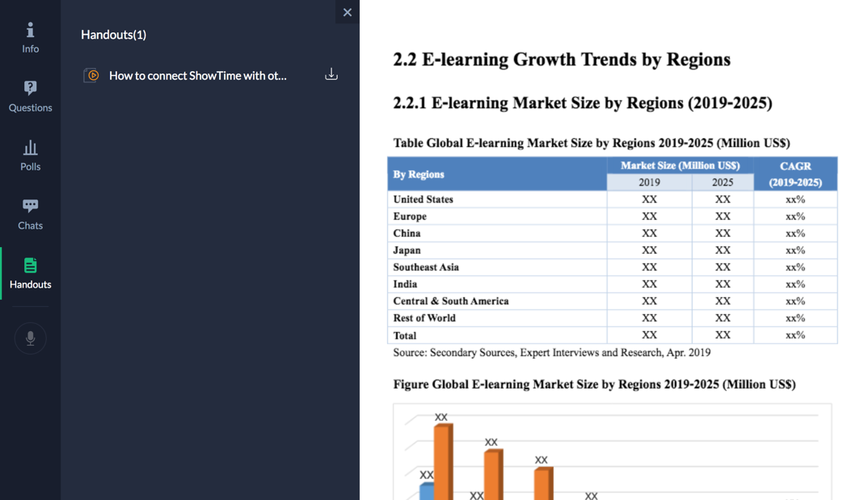
Task: Click the tallest orange bar in the chart
Action: click(443, 462)
